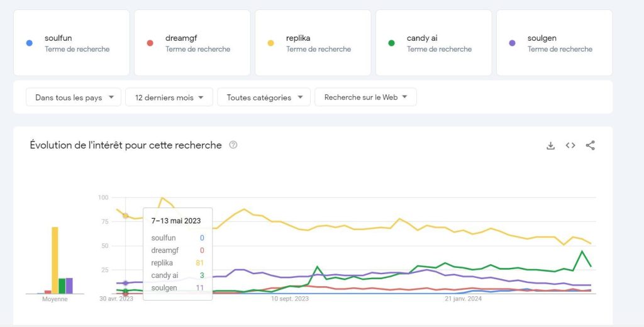Click the 100 y-axis label
The image size is (644, 327).
pos(103,197)
